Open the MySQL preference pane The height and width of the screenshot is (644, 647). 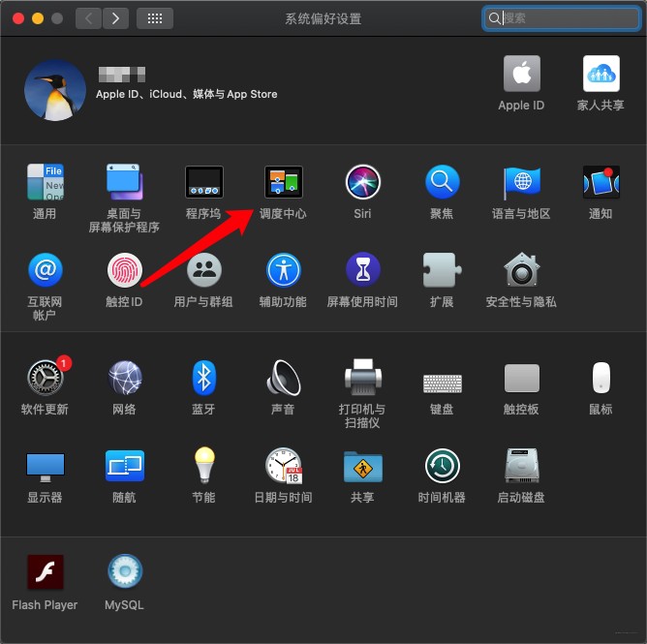(125, 571)
